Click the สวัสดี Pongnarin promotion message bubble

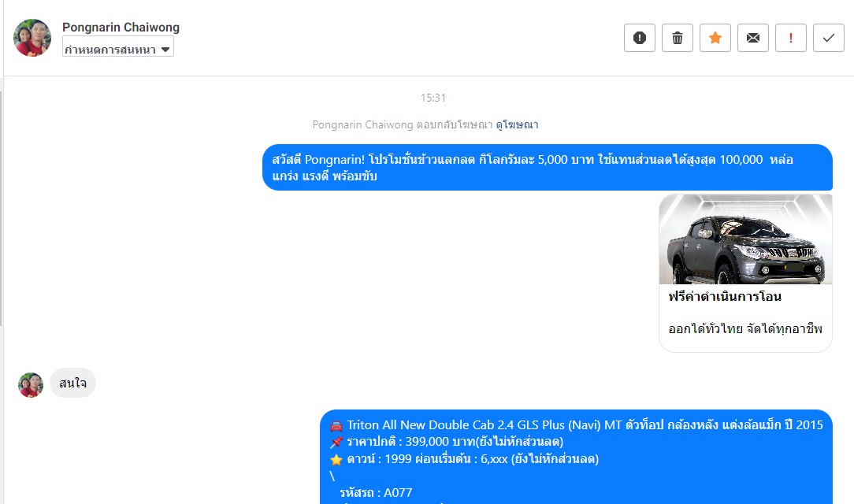[548, 167]
